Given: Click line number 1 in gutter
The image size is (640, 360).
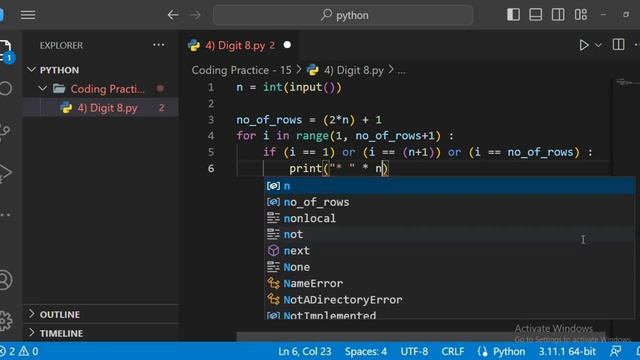Looking at the screenshot, I should point(211,87).
